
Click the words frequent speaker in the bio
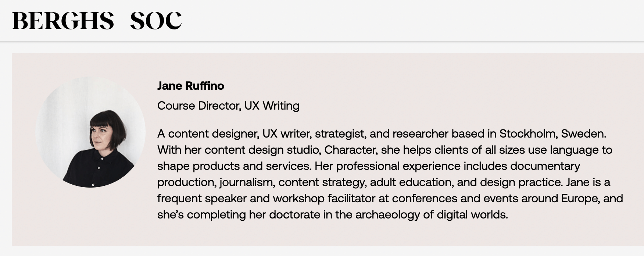point(202,199)
